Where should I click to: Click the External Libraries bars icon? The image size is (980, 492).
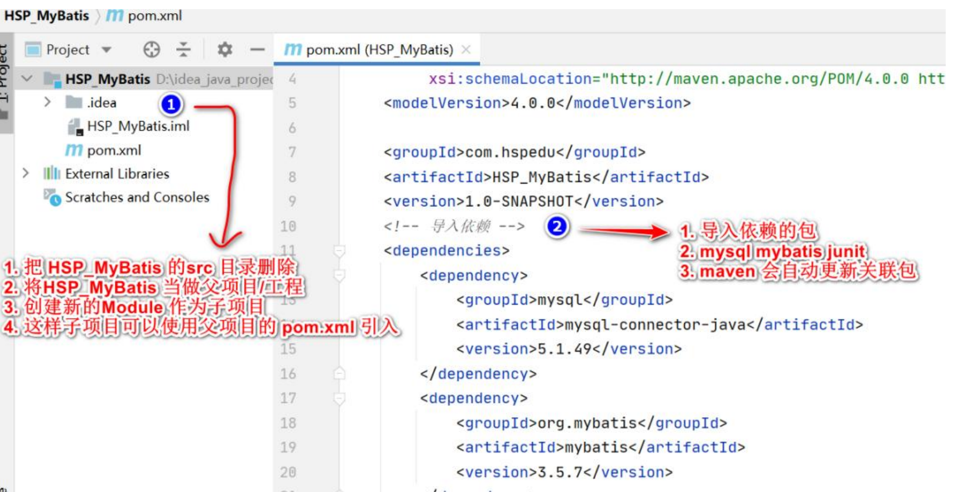51,174
